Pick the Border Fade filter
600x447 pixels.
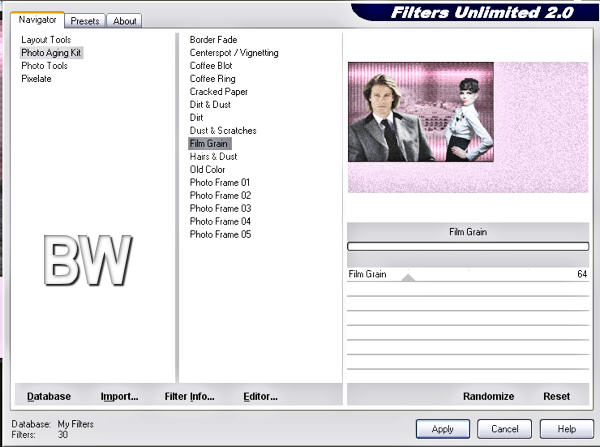[213, 40]
